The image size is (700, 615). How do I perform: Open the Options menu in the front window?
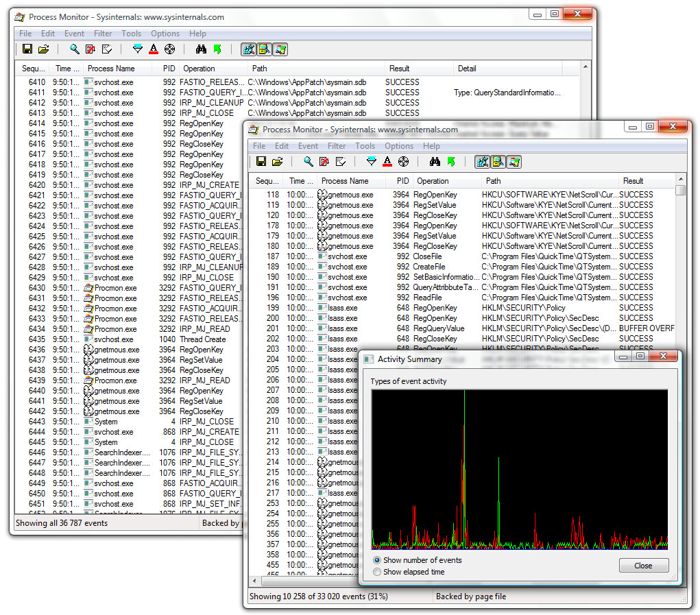click(x=399, y=146)
